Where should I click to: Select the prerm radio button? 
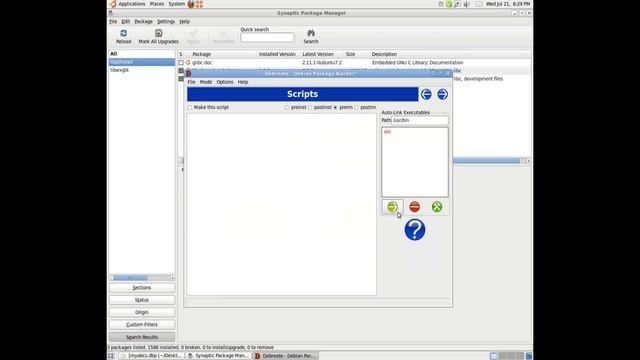pos(336,107)
